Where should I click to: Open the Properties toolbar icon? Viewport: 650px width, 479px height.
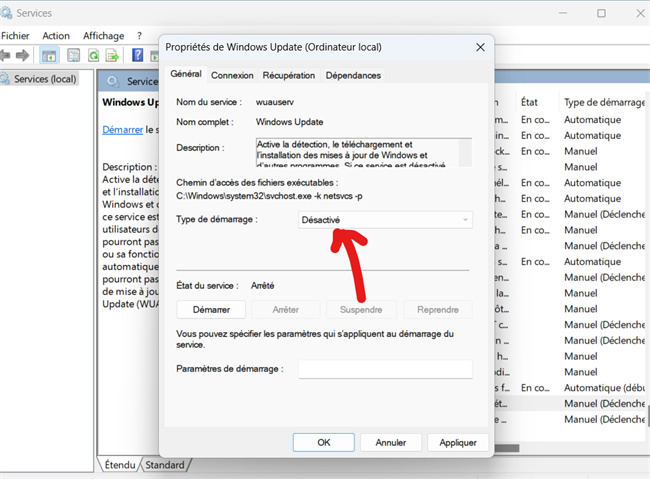pyautogui.click(x=73, y=55)
